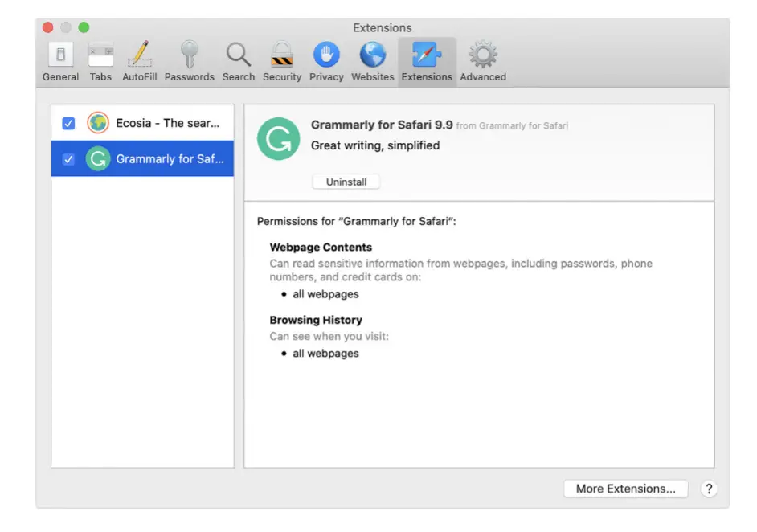Click the Grammarly for Safari 9.9 title
Image resolution: width=757 pixels, height=532 pixels.
click(x=382, y=125)
